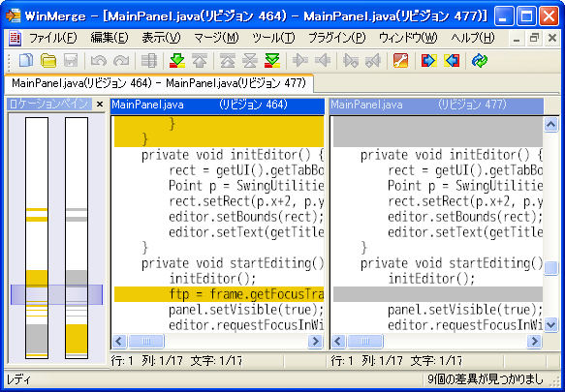Image resolution: width=565 pixels, height=392 pixels.
Task: Click the document icon left of the File menu
Action: [15, 38]
